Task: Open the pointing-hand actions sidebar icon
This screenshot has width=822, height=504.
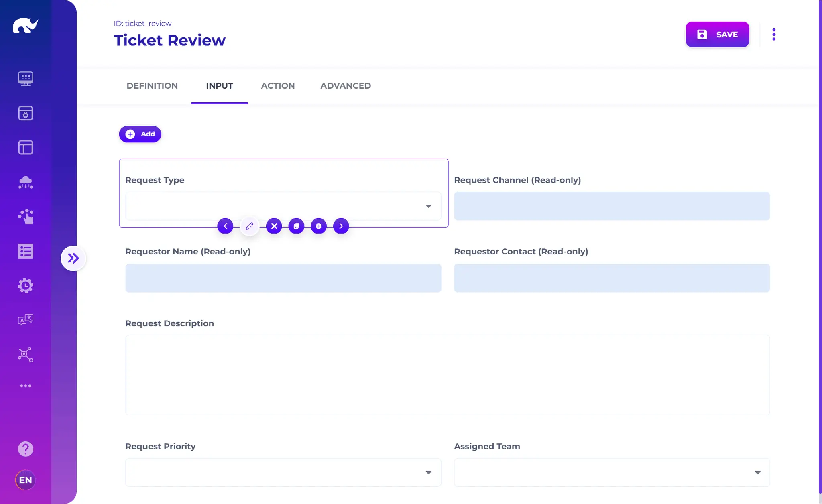Action: (x=25, y=217)
